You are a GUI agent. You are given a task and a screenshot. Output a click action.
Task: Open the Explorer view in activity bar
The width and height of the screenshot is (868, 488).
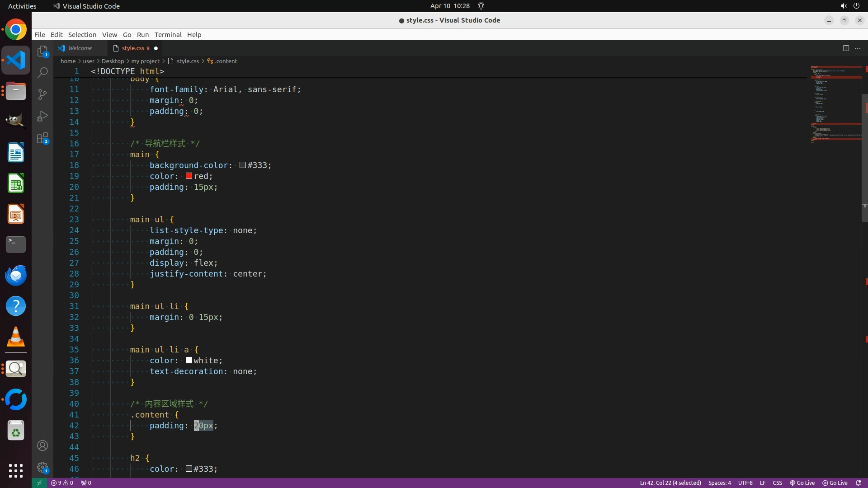pyautogui.click(x=42, y=52)
